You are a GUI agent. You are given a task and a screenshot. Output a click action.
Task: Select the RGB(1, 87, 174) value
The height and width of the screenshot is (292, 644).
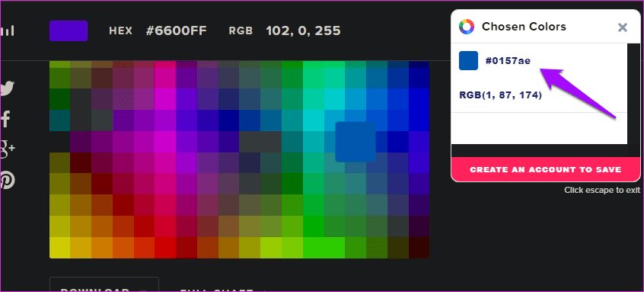500,95
